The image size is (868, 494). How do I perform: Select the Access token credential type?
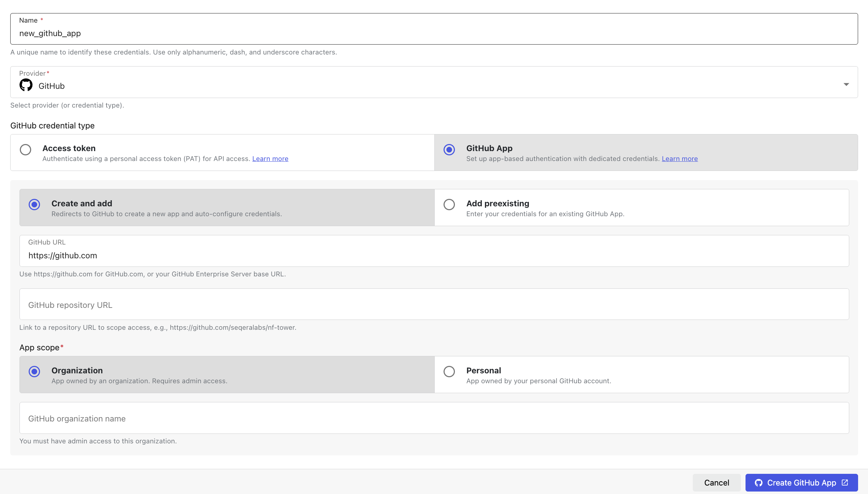pos(25,150)
